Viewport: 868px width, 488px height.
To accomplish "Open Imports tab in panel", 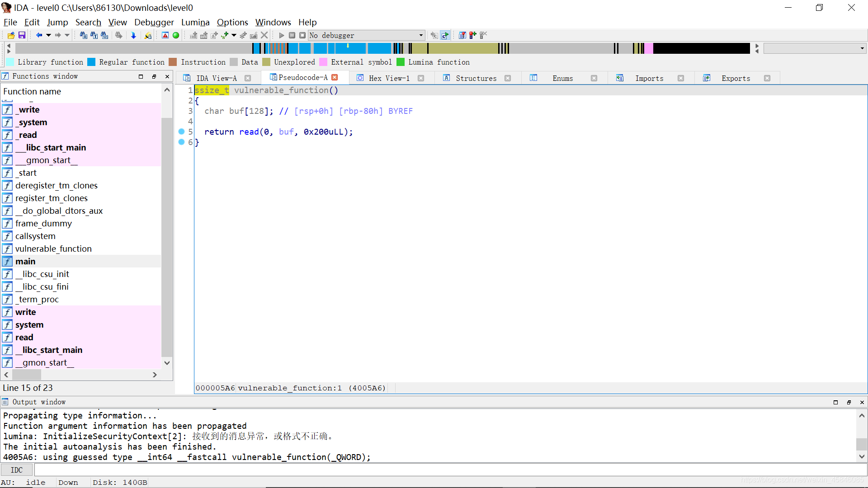I will tap(649, 78).
